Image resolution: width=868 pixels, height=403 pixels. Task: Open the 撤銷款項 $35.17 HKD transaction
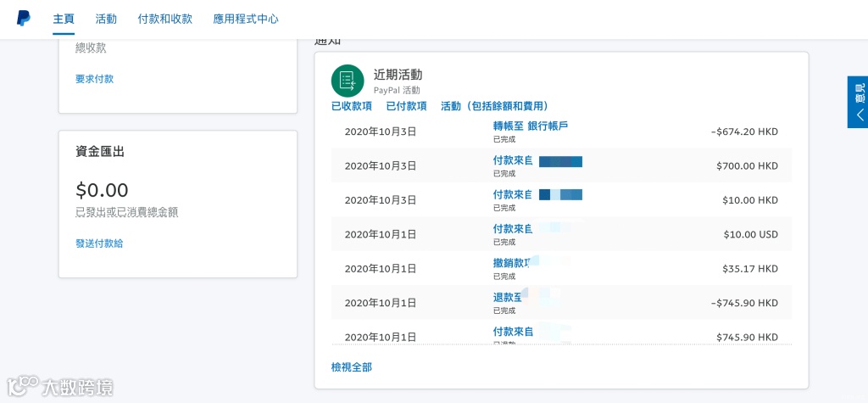coord(511,263)
